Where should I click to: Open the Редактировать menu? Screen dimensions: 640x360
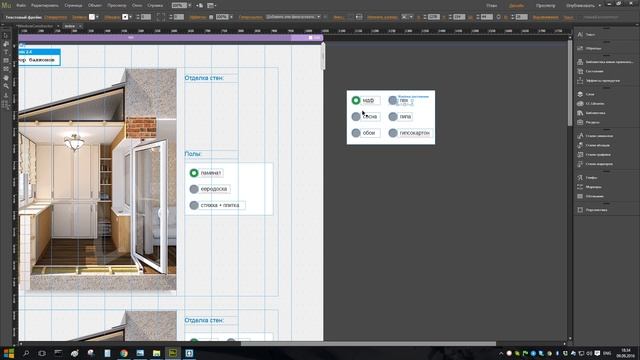pyautogui.click(x=44, y=6)
